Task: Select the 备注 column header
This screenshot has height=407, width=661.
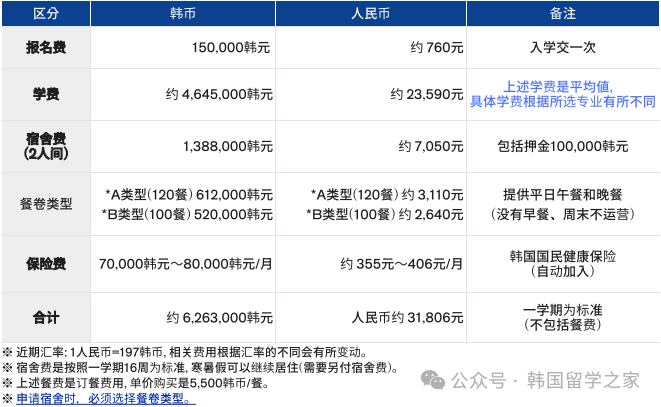Action: 563,13
